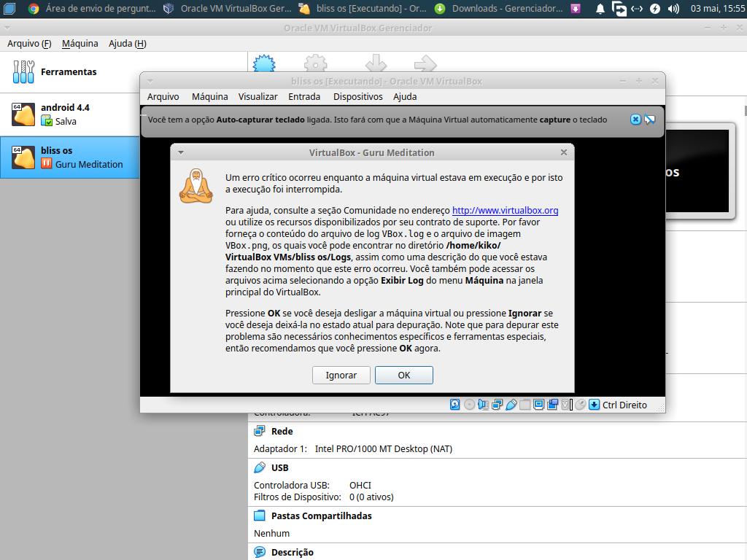Viewport: 747px width, 560px height.
Task: Select the android 4.4 virtual machine
Action: tap(69, 114)
